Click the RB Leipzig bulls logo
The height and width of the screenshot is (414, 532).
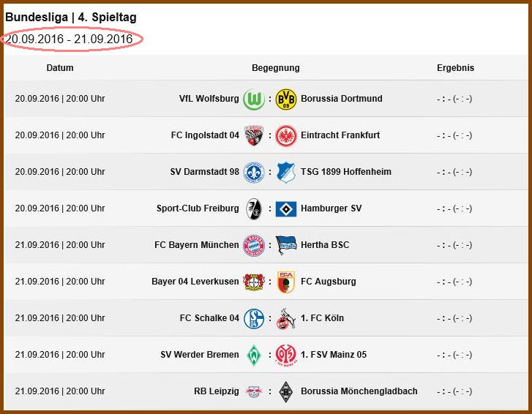pos(254,391)
